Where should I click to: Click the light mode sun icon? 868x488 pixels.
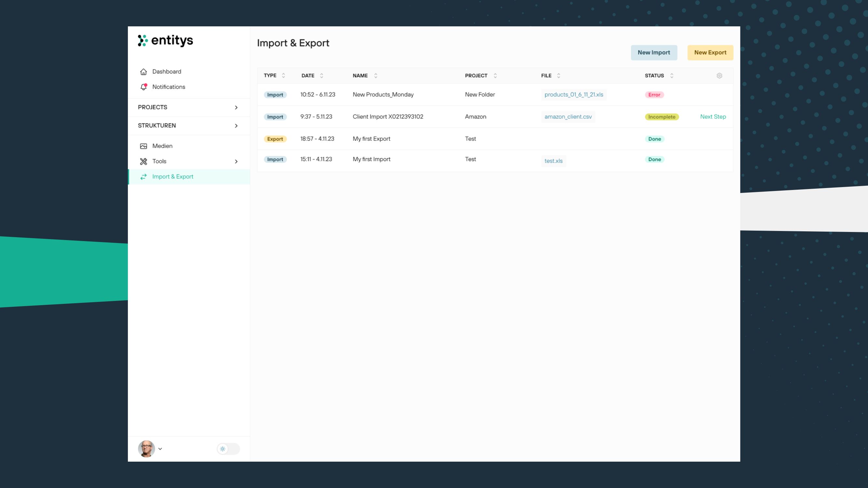click(x=223, y=449)
